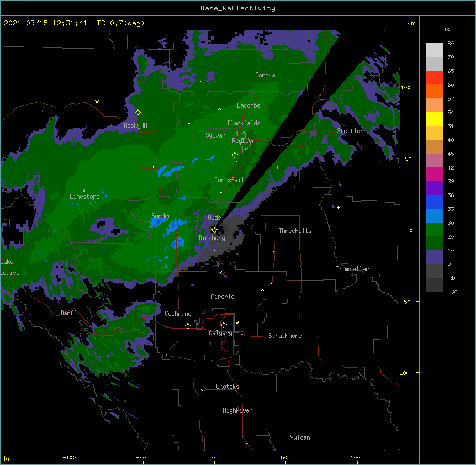Viewport: 476px width, 465px height.
Task: Click the Sundre label
Action: click(161, 216)
